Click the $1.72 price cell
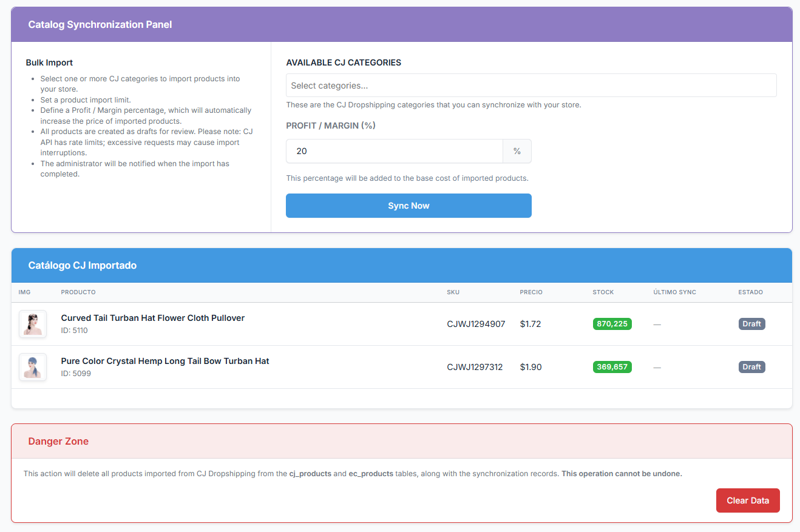 (531, 324)
